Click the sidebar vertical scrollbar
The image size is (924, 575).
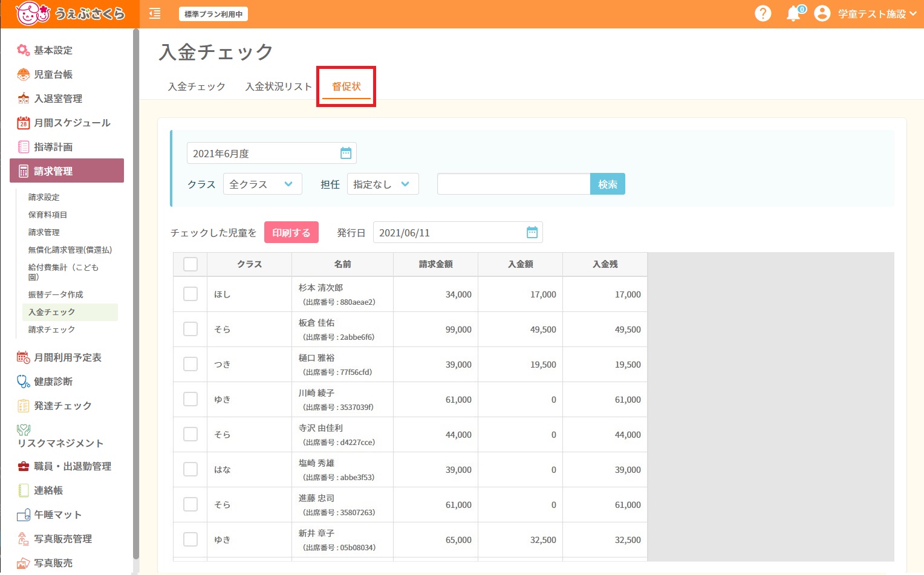click(136, 294)
